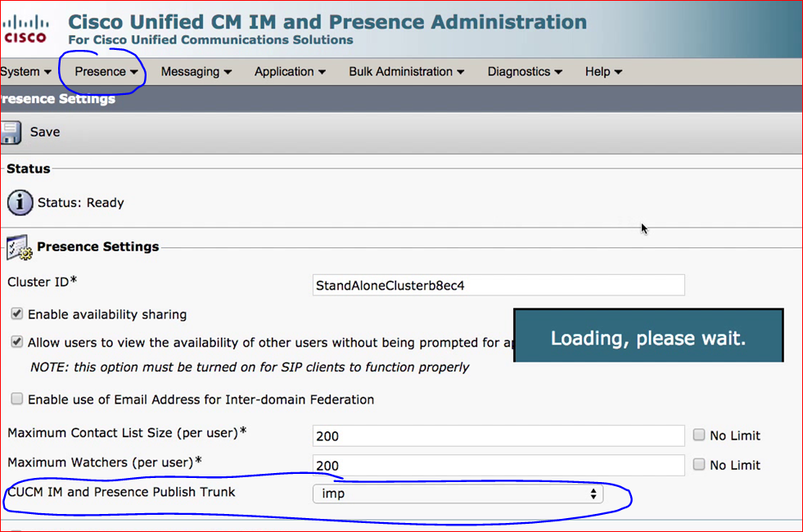
Task: Enable Email Address for Inter-domain Federation
Action: click(17, 399)
